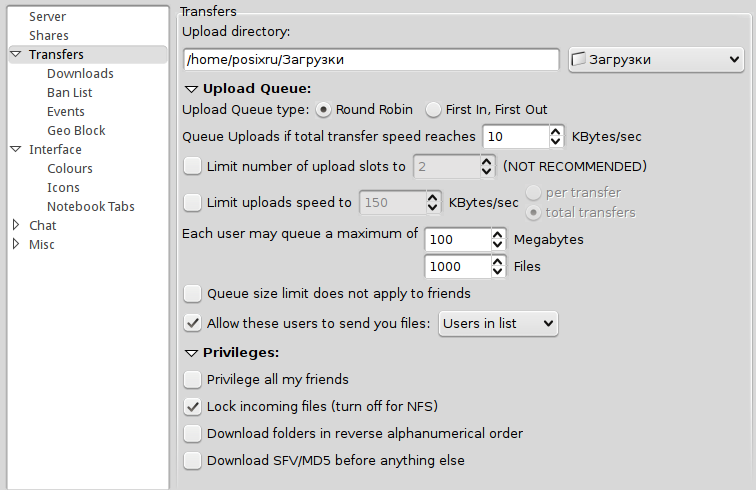Enable Download folders in reverse alphanumerical order
The height and width of the screenshot is (490, 756).
(x=192, y=434)
